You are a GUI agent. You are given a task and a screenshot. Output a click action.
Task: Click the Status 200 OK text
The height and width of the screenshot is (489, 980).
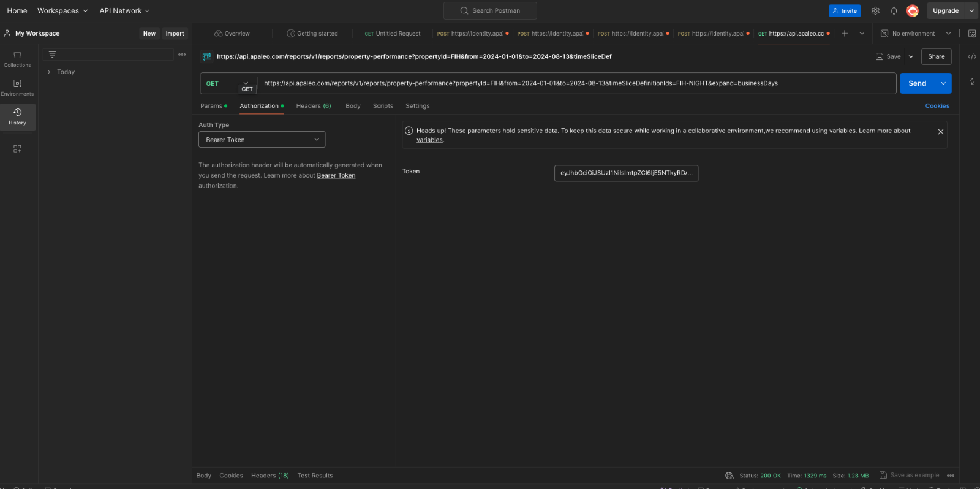tap(760, 476)
